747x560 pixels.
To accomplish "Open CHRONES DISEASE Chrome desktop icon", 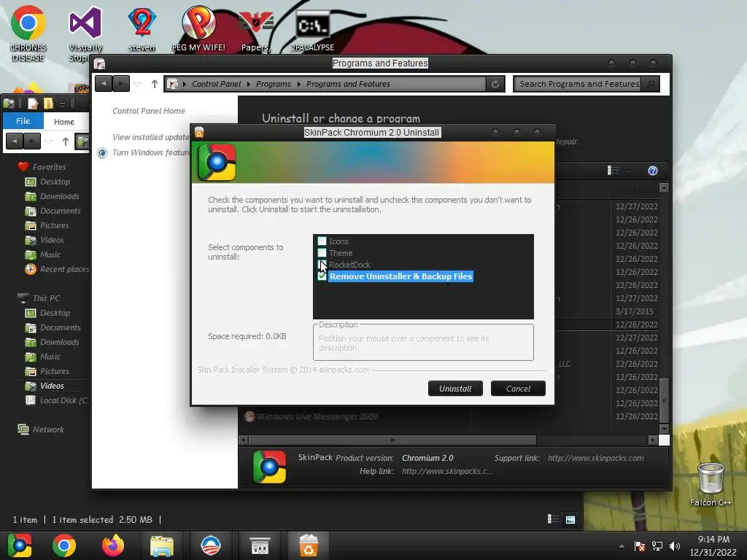I will click(28, 34).
